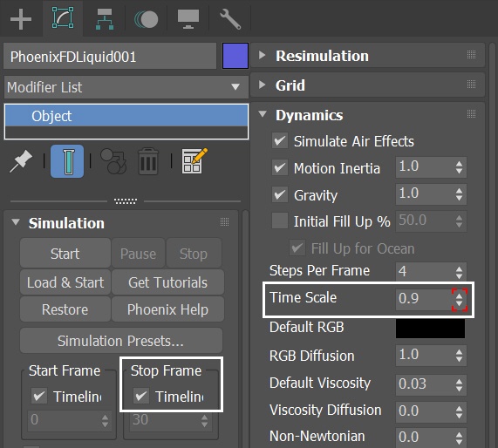The width and height of the screenshot is (498, 448).
Task: Open the Modifier List dropdown
Action: pos(126,87)
